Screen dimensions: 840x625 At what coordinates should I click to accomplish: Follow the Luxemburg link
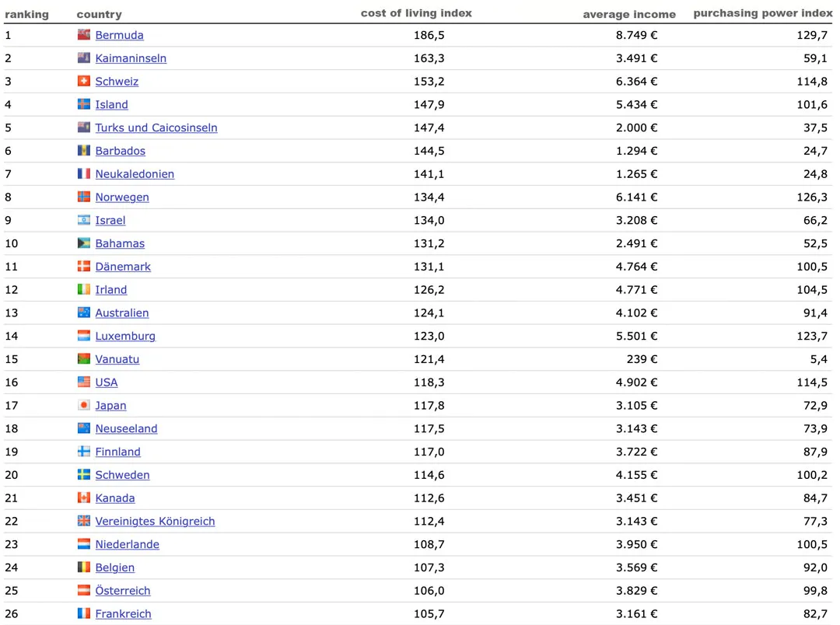coord(125,337)
